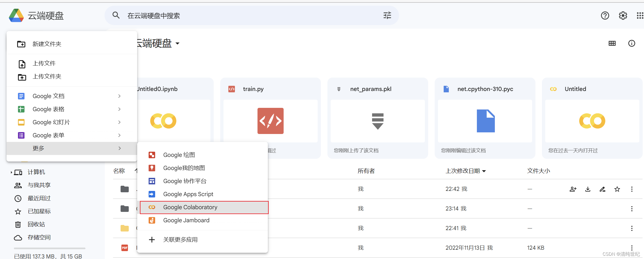Star the folder modified at 22:42

pyautogui.click(x=617, y=189)
